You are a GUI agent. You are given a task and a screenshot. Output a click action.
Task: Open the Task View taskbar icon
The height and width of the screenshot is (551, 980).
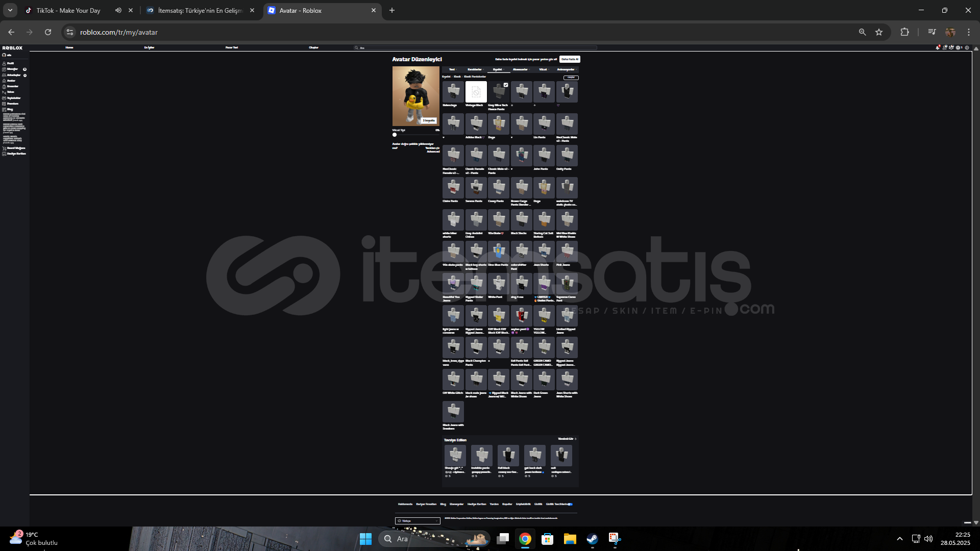pyautogui.click(x=503, y=539)
